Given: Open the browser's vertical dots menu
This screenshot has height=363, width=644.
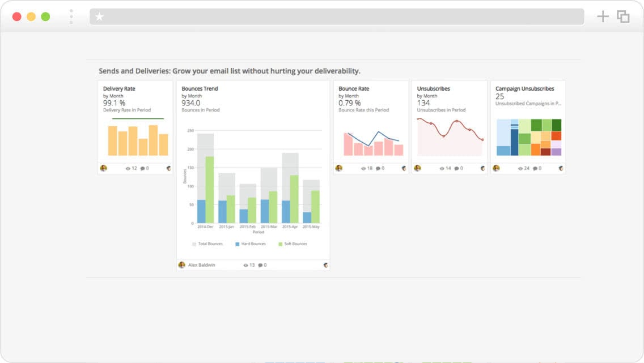Looking at the screenshot, I should (x=71, y=16).
